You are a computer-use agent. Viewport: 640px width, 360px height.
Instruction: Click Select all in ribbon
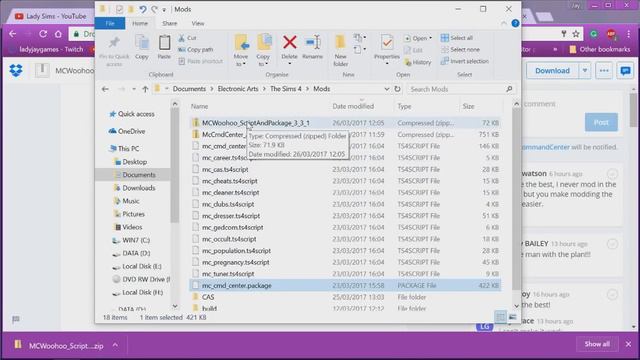[457, 38]
